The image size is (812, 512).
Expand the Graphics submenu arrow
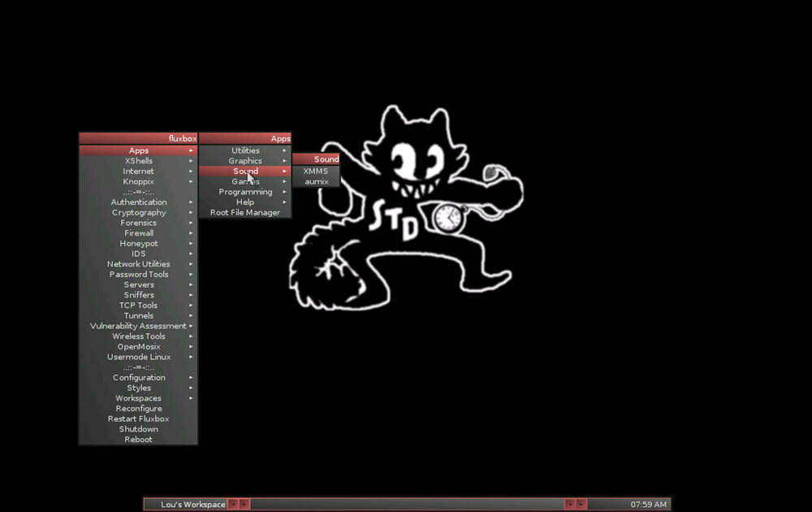click(x=284, y=161)
